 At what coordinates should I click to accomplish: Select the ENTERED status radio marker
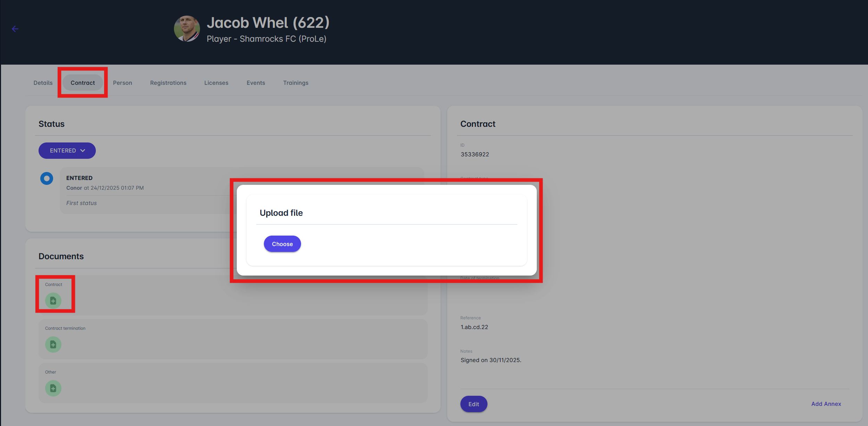click(47, 179)
